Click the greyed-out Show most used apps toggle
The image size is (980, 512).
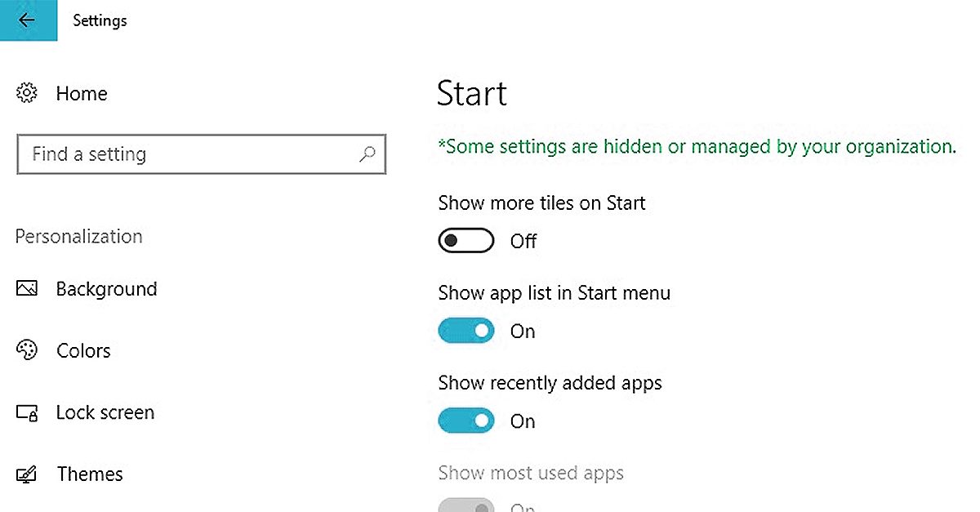[466, 505]
